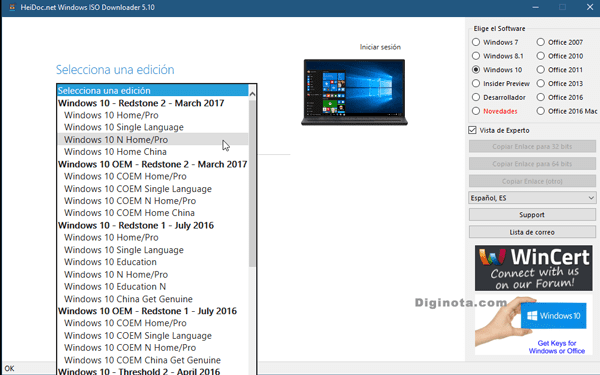
Task: Click the Copiar Enlace (otro) button
Action: coord(532,181)
